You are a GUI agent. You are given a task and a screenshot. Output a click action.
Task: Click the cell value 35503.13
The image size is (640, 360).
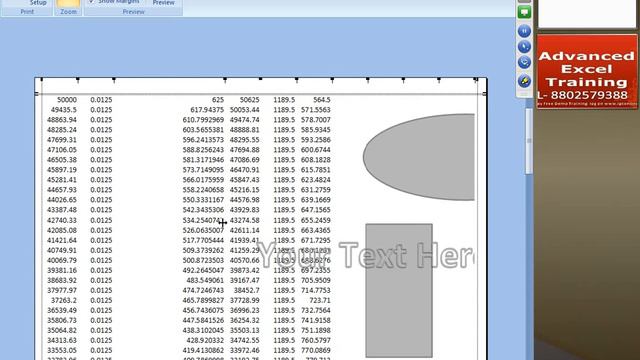244,330
